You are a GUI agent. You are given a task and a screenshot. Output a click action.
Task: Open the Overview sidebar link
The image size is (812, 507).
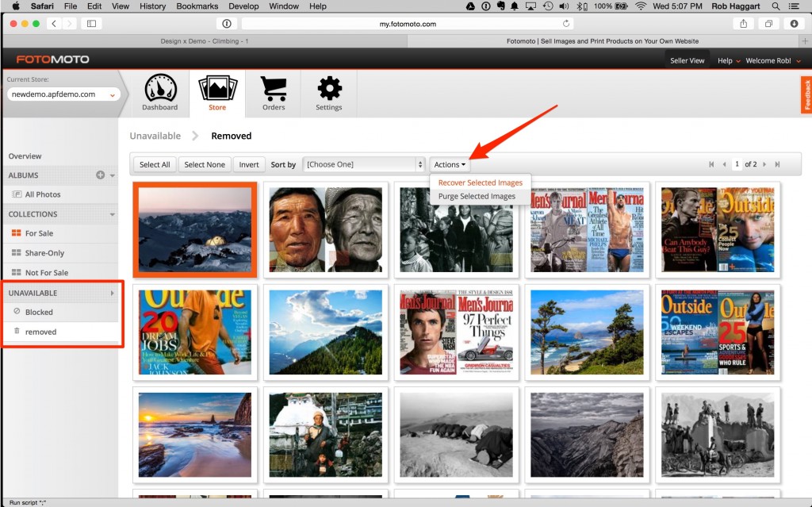pyautogui.click(x=25, y=156)
